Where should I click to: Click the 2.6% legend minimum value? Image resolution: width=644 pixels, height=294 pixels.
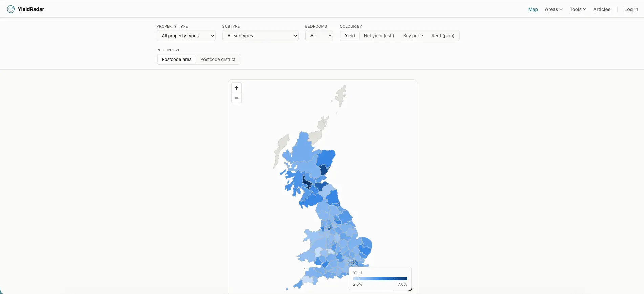[358, 284]
